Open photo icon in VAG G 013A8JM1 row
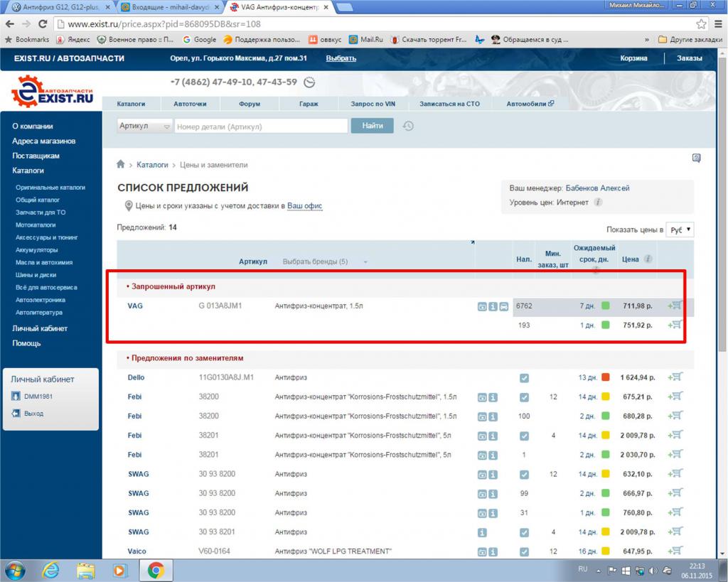This screenshot has width=728, height=582. [x=482, y=306]
